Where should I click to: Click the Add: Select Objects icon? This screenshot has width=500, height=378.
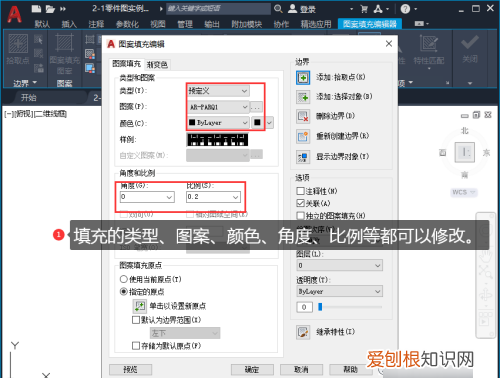click(303, 97)
